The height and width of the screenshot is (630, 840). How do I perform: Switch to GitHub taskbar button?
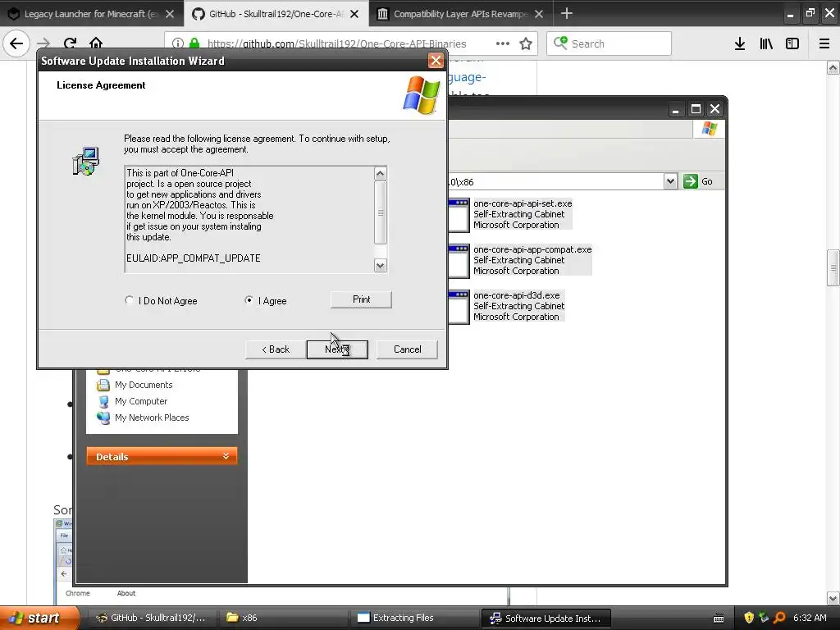point(152,618)
